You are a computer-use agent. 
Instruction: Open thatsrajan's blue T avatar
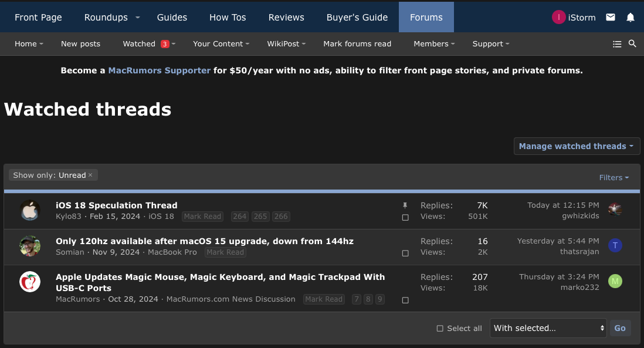click(x=615, y=245)
